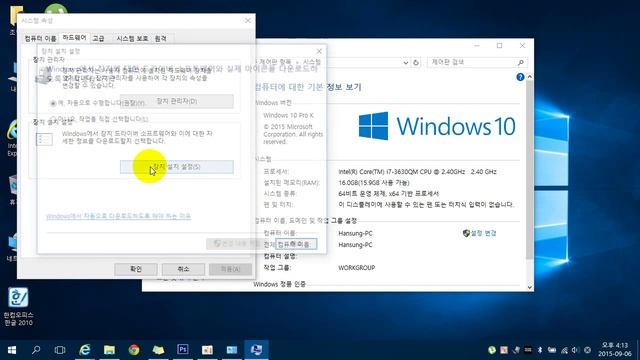The width and height of the screenshot is (640, 360).
Task: Maximize the System control panel window
Action: tap(500, 46)
